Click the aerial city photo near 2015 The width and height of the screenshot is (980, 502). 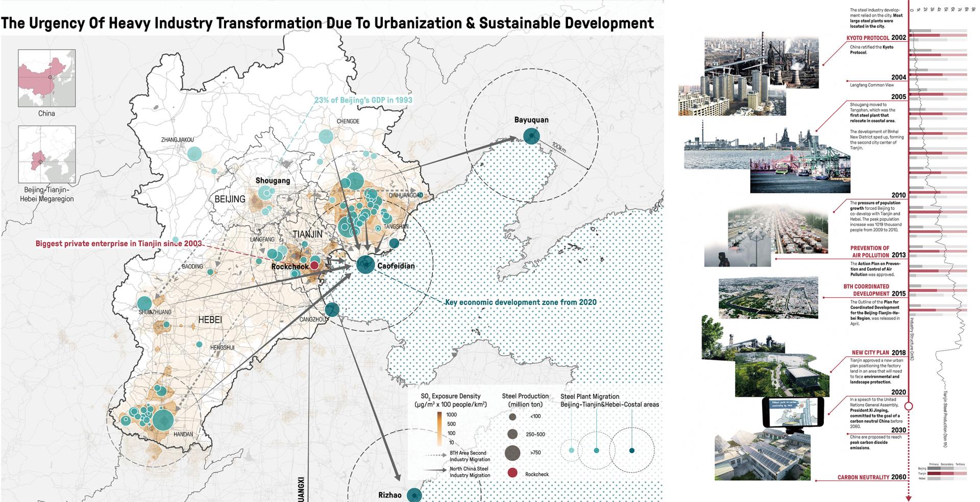(768, 298)
